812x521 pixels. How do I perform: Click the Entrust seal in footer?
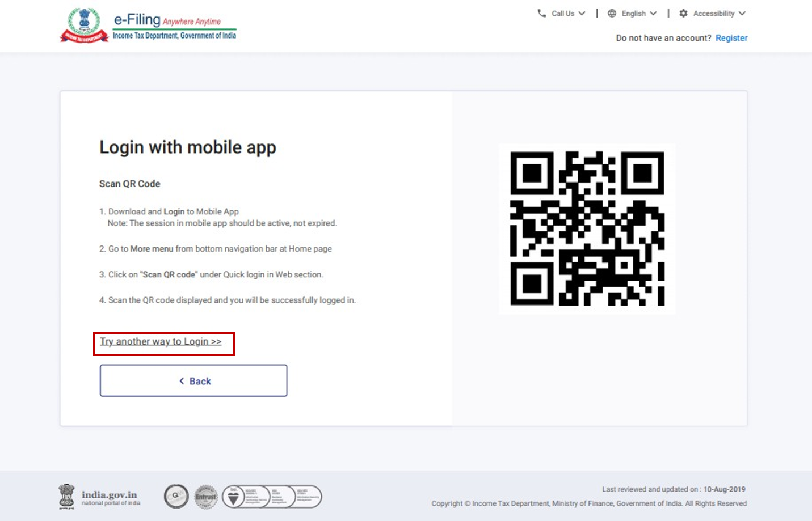coord(206,497)
